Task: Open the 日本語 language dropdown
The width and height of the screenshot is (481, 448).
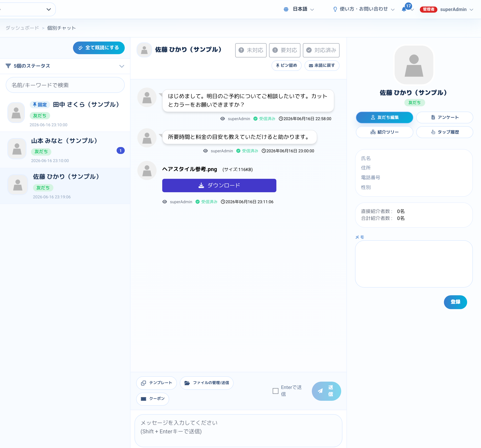Action: [299, 9]
